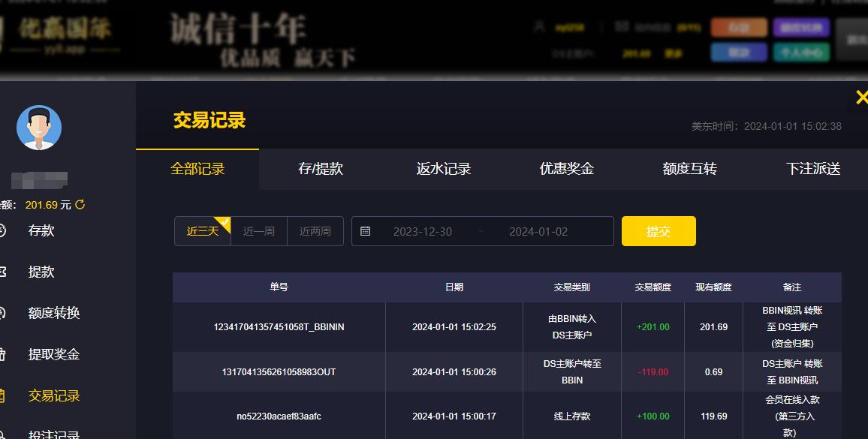
Task: Click the 交易类别 column header
Action: pos(572,287)
